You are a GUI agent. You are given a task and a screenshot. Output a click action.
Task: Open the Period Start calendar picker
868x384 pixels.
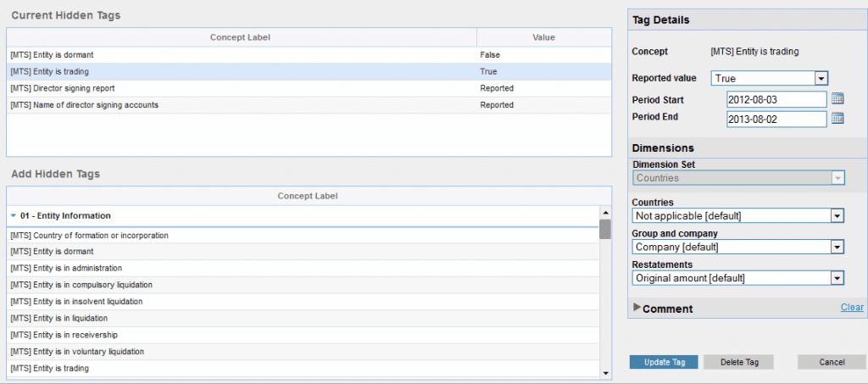pyautogui.click(x=837, y=99)
